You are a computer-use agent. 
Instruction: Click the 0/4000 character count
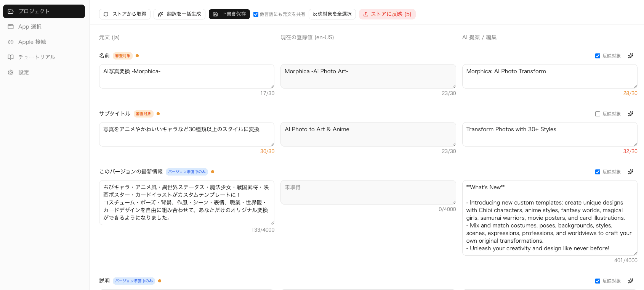pyautogui.click(x=447, y=209)
